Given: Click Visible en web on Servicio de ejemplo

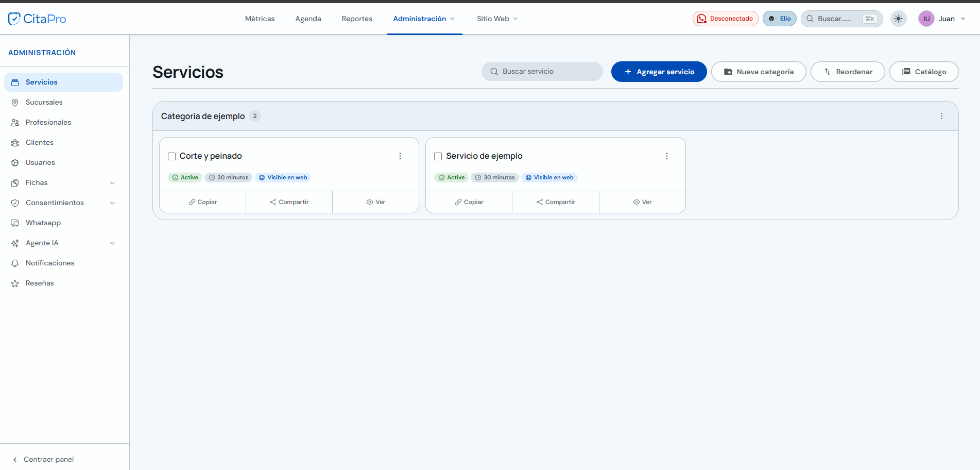Looking at the screenshot, I should [x=549, y=177].
